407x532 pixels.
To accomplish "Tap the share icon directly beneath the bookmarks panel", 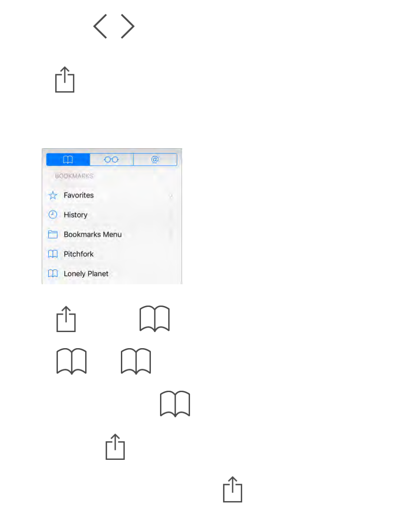I will pos(66,319).
